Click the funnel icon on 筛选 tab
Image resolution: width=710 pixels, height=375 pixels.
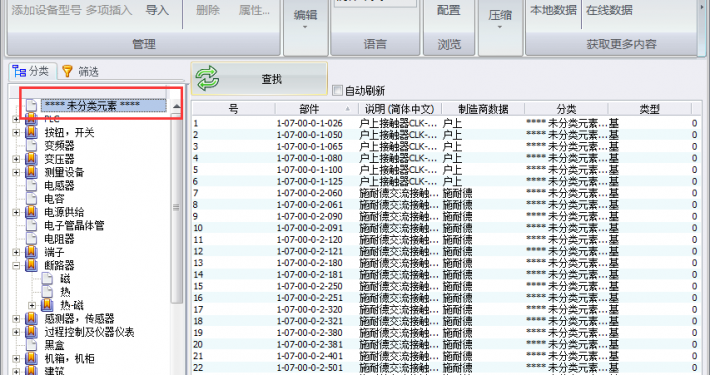[67, 71]
